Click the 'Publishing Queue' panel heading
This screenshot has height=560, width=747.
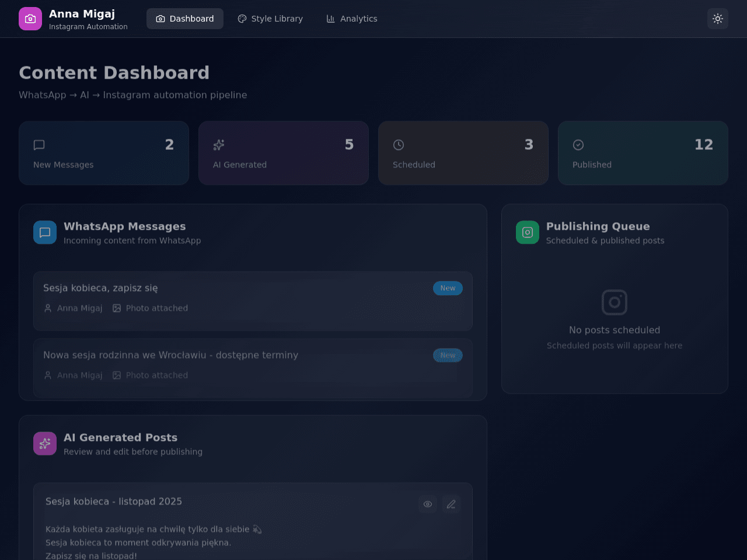598,226
